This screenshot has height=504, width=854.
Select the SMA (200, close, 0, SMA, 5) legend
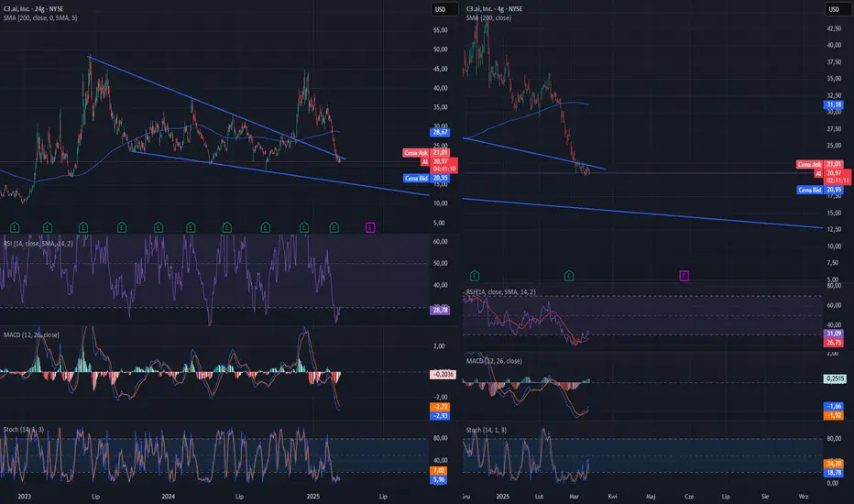point(40,18)
